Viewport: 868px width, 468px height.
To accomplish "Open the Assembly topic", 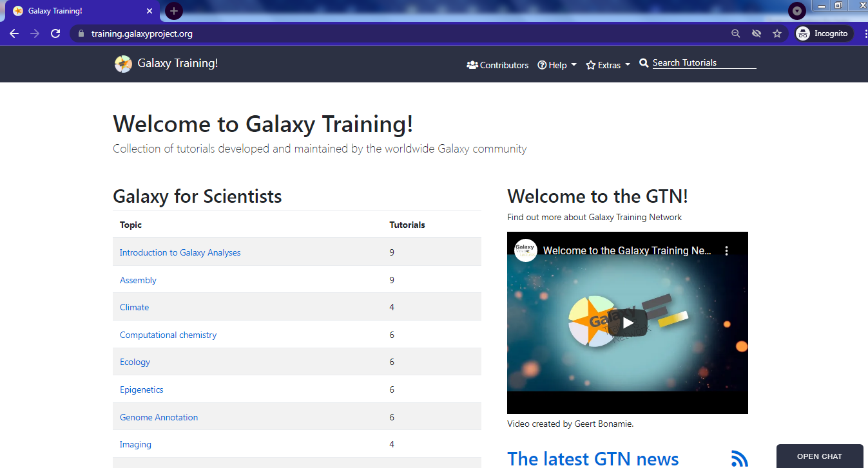I will [138, 280].
